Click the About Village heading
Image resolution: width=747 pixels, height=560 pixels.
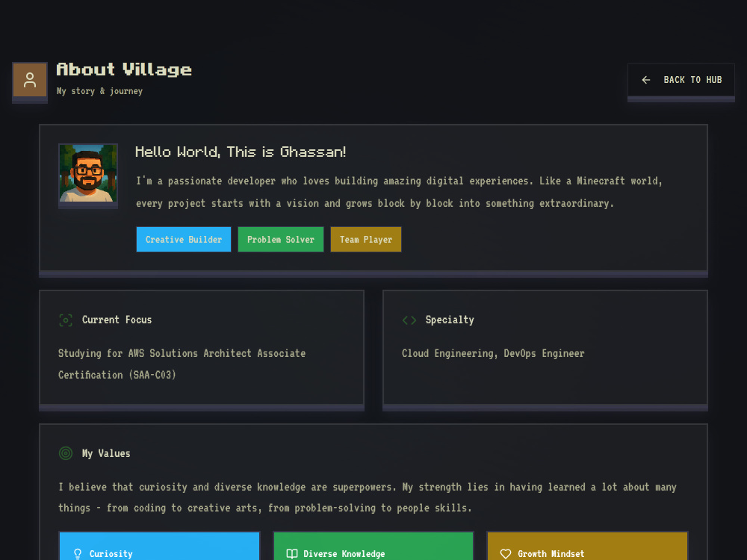coord(124,69)
